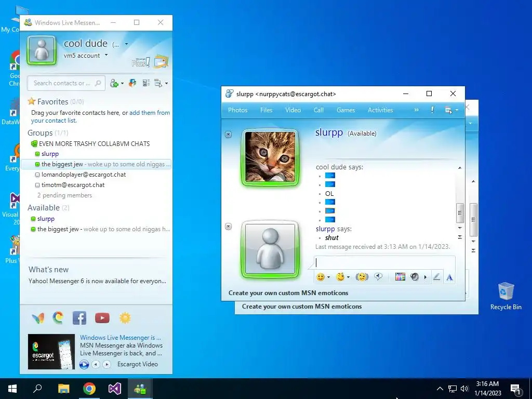Click '2 pending members'
Viewport: 532px width, 399px height.
pyautogui.click(x=64, y=195)
